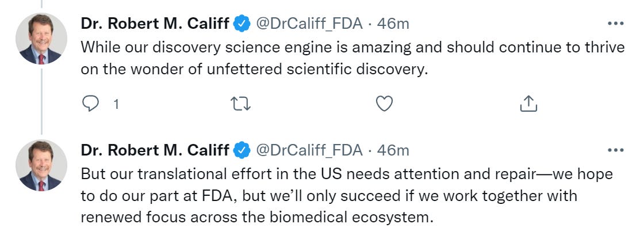
Task: Open the @DrCaliff_FDA handle on the second tweet
Action: pyautogui.click(x=309, y=150)
